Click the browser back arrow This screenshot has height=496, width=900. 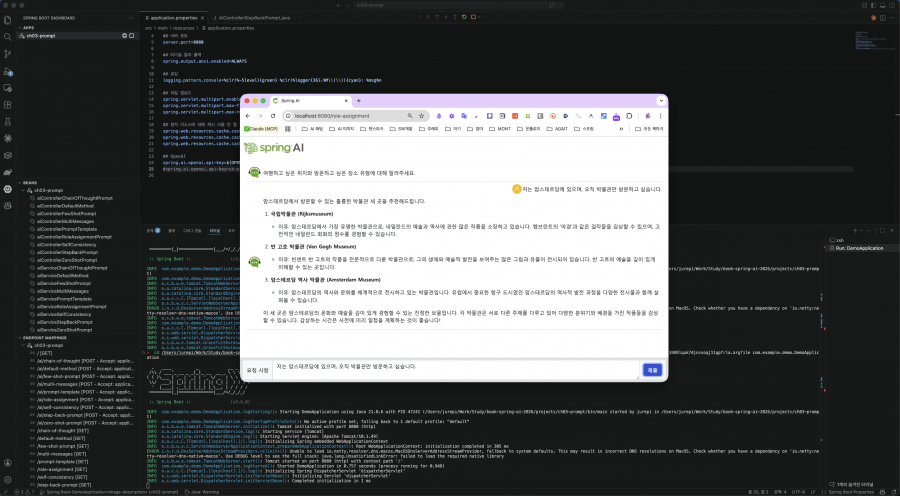pyautogui.click(x=249, y=115)
